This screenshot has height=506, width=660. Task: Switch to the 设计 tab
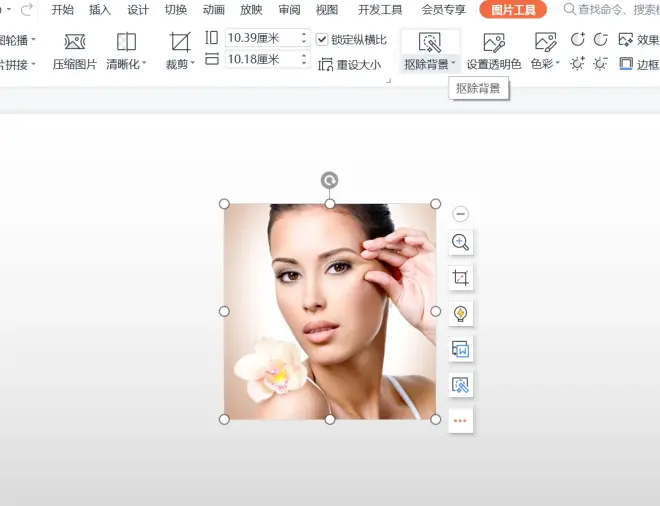coord(138,9)
